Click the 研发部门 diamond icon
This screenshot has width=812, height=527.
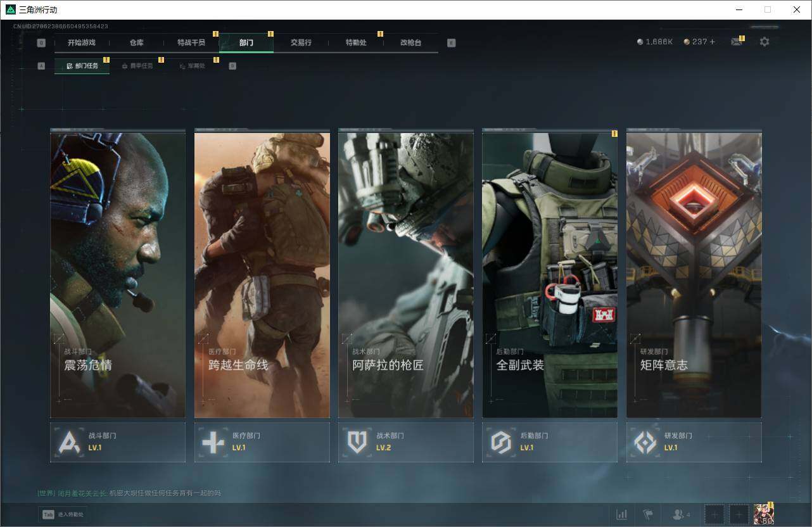(645, 442)
